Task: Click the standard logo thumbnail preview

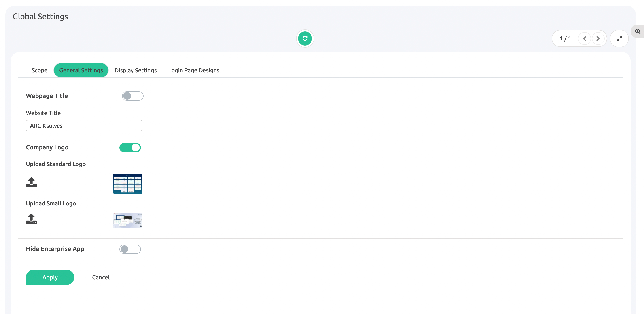Action: (127, 184)
